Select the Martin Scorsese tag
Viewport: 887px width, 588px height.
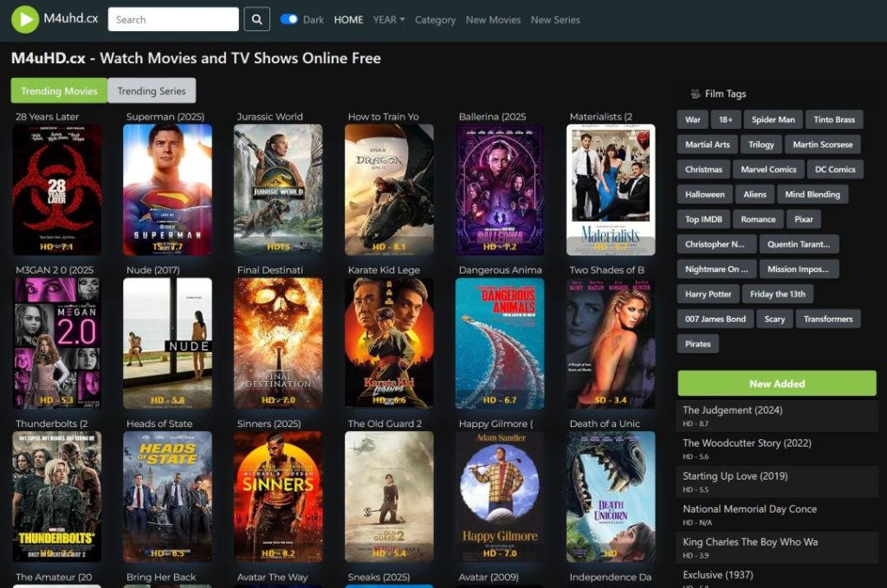[x=823, y=144]
